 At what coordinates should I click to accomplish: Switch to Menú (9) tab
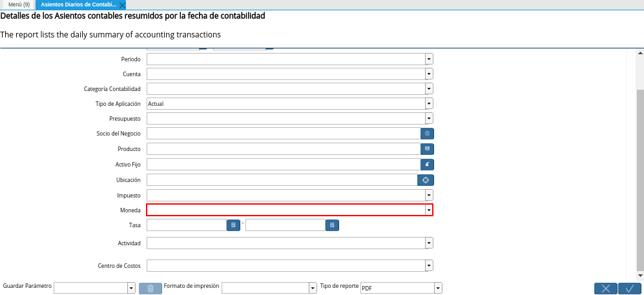[19, 5]
